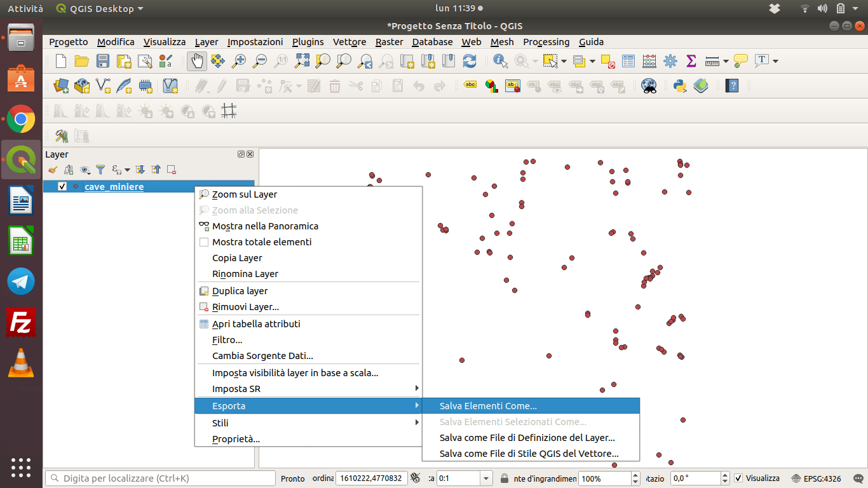
Task: Zoom to full extent
Action: pos(302,61)
